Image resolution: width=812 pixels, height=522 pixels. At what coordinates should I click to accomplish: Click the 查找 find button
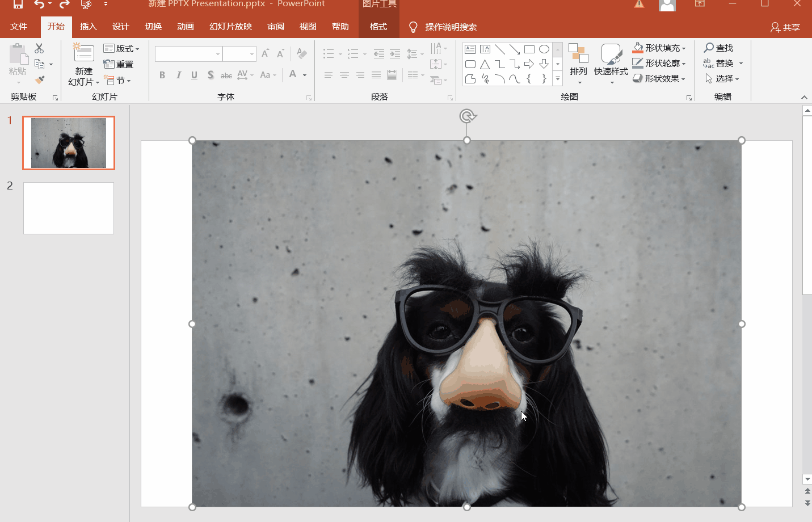[718, 48]
